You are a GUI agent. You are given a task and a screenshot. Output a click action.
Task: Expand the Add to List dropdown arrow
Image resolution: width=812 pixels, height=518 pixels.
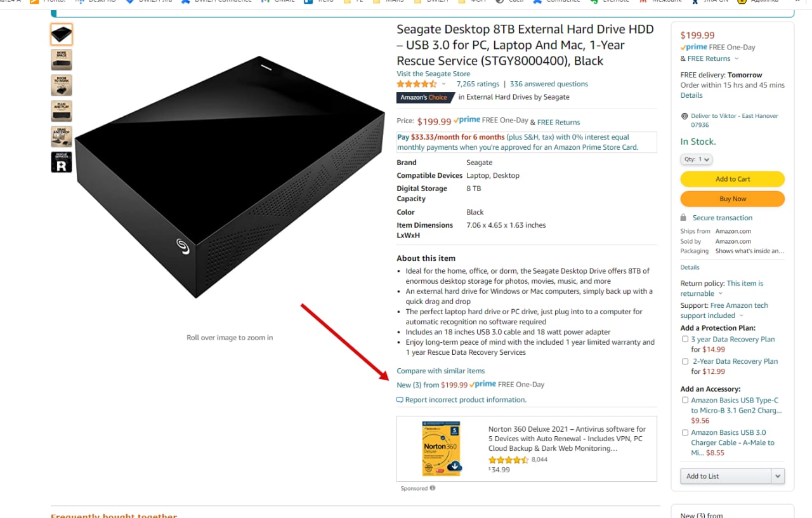tap(778, 476)
